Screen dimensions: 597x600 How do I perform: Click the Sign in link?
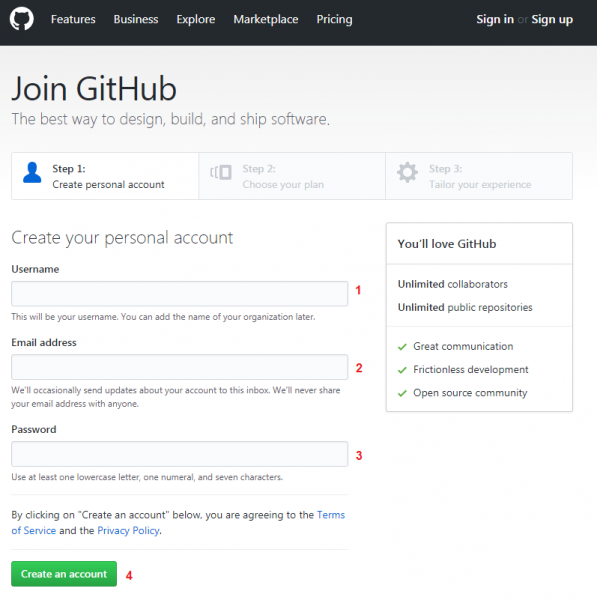495,19
